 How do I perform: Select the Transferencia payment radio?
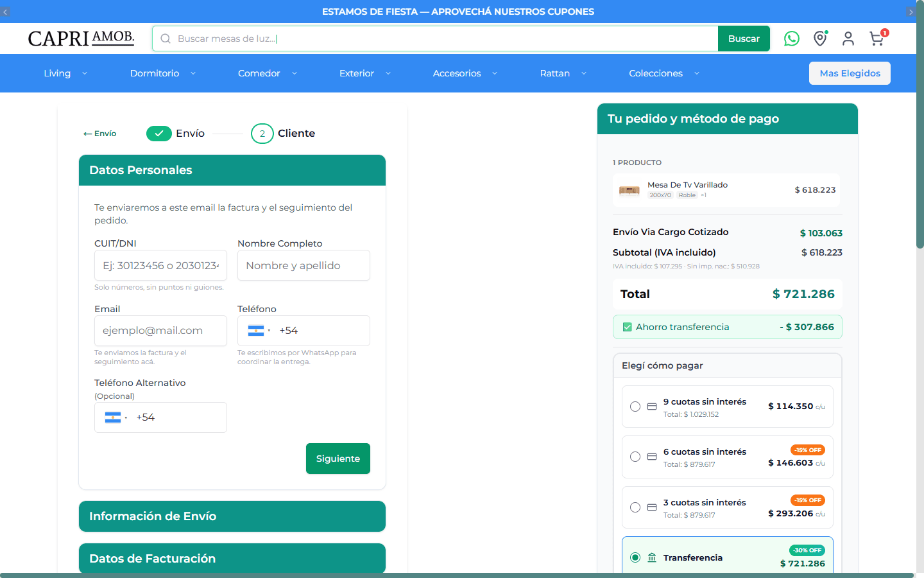[x=635, y=557]
